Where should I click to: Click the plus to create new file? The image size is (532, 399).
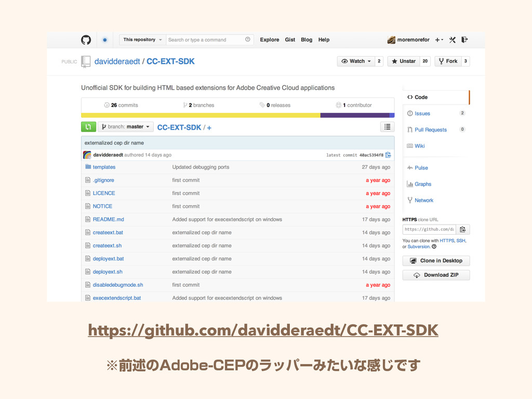tap(209, 128)
